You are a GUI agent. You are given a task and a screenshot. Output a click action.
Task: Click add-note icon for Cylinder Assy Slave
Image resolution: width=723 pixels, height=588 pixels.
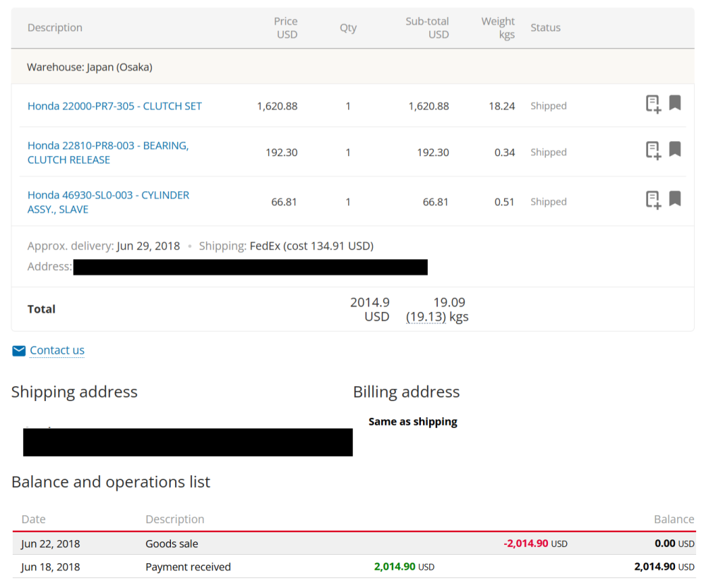pyautogui.click(x=653, y=200)
